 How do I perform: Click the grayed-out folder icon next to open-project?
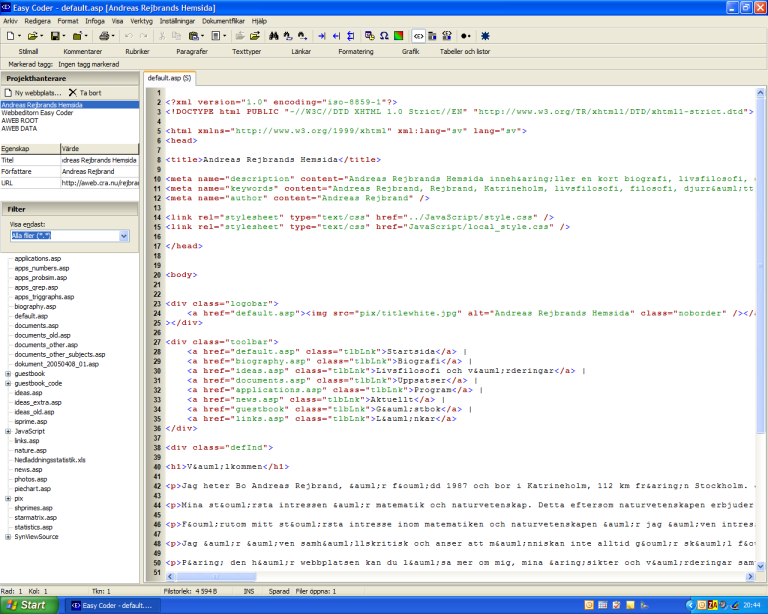(240, 36)
